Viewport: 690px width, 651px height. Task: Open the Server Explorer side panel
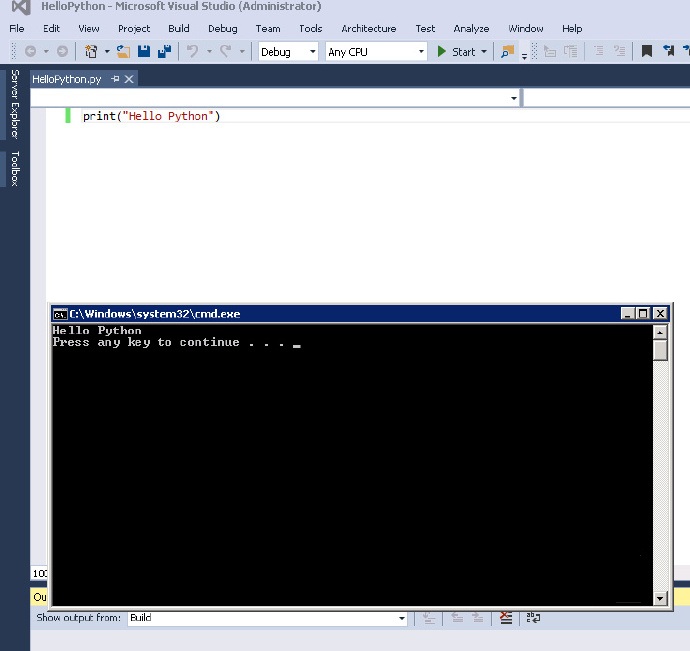coord(15,104)
